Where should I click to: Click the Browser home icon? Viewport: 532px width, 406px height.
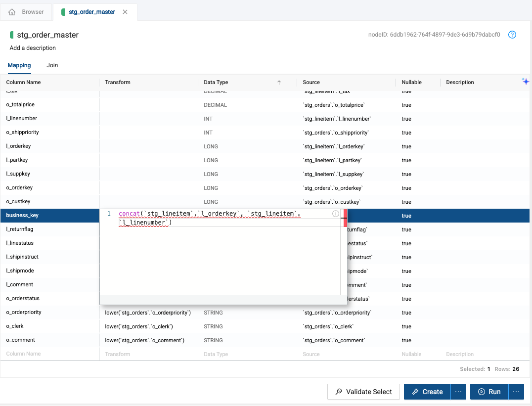pos(12,12)
